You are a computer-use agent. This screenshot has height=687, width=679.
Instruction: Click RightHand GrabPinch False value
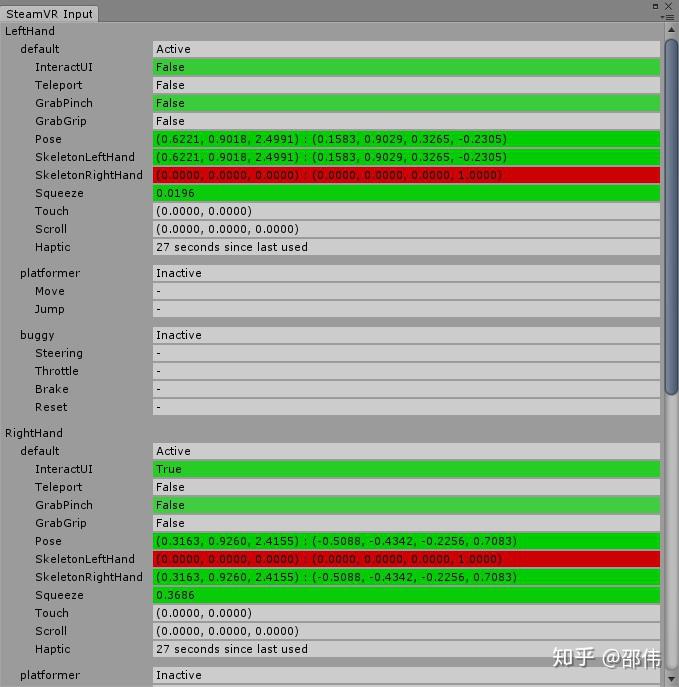tap(406, 505)
